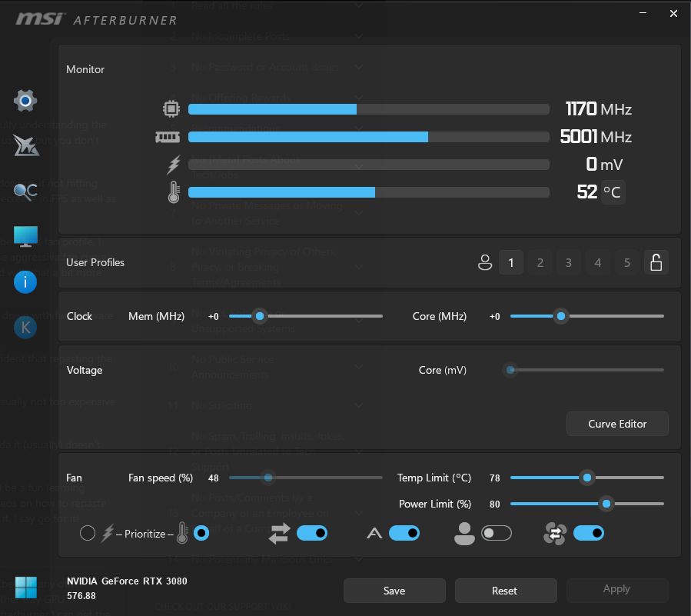Click the Power Limit slider handle
The width and height of the screenshot is (691, 616).
click(606, 504)
